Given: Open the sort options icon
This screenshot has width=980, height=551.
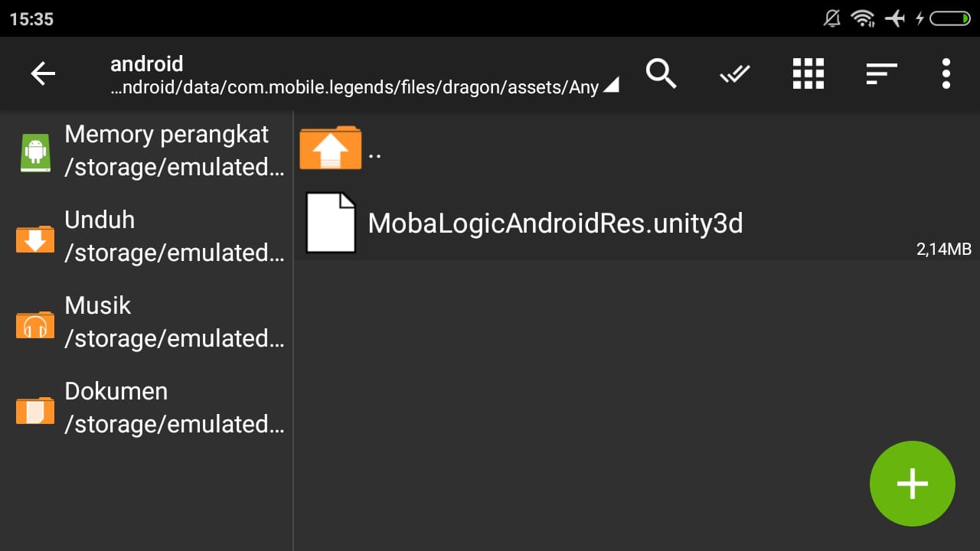Looking at the screenshot, I should tap(881, 73).
